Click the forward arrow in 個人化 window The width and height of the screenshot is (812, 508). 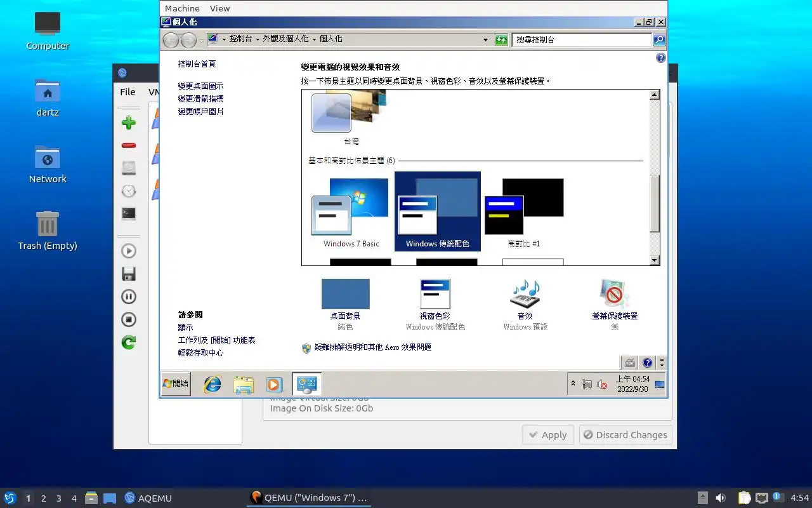pos(188,40)
